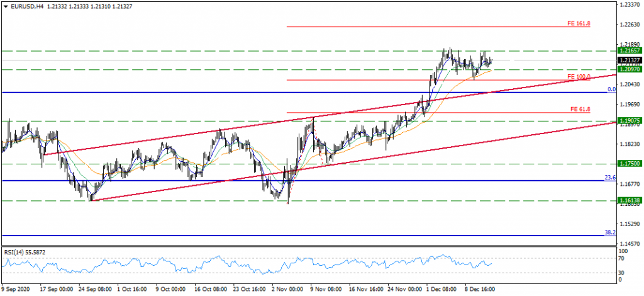Click the green 1.17500 price level tag

click(x=629, y=164)
